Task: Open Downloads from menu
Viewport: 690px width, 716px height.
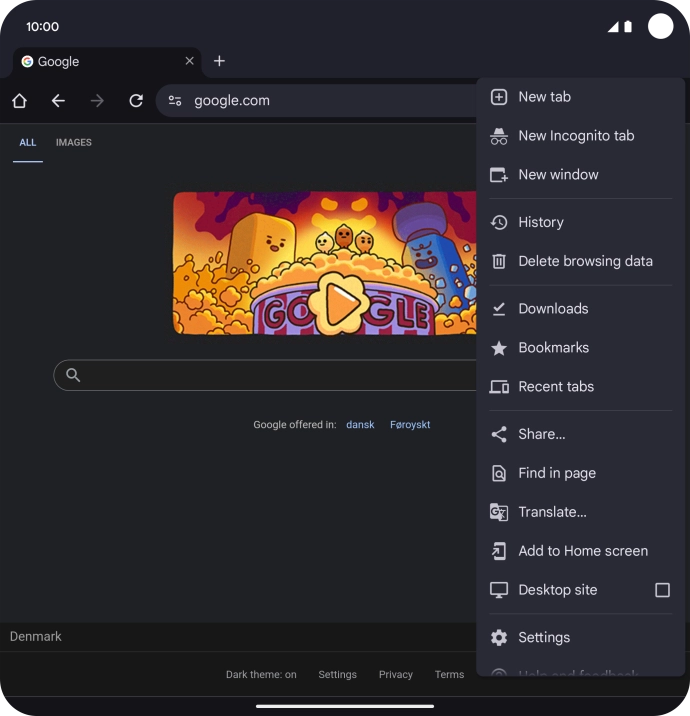Action: click(x=580, y=309)
